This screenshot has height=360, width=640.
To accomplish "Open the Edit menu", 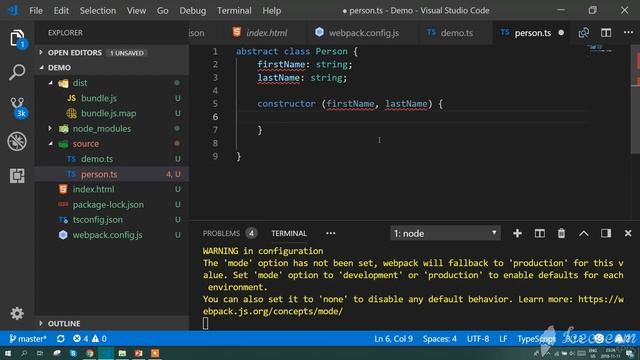I will pos(61,11).
